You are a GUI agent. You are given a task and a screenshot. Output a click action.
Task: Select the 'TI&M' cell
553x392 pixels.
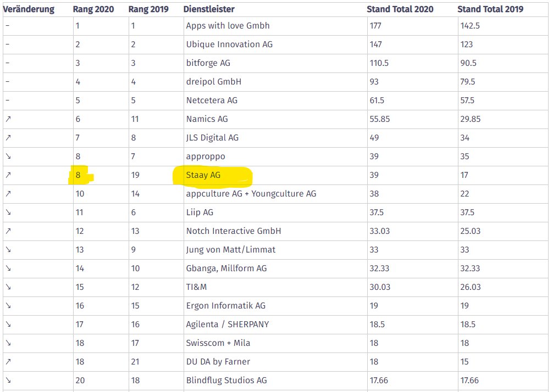coord(275,287)
